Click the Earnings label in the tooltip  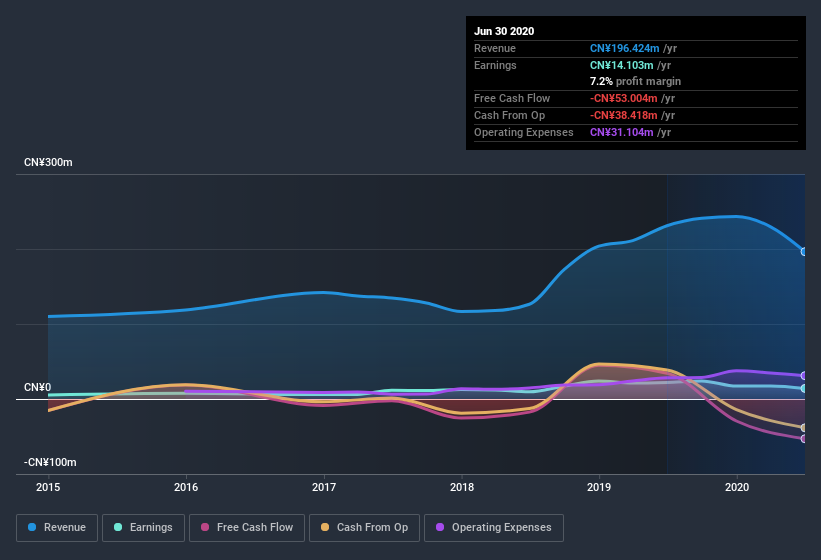[x=495, y=65]
